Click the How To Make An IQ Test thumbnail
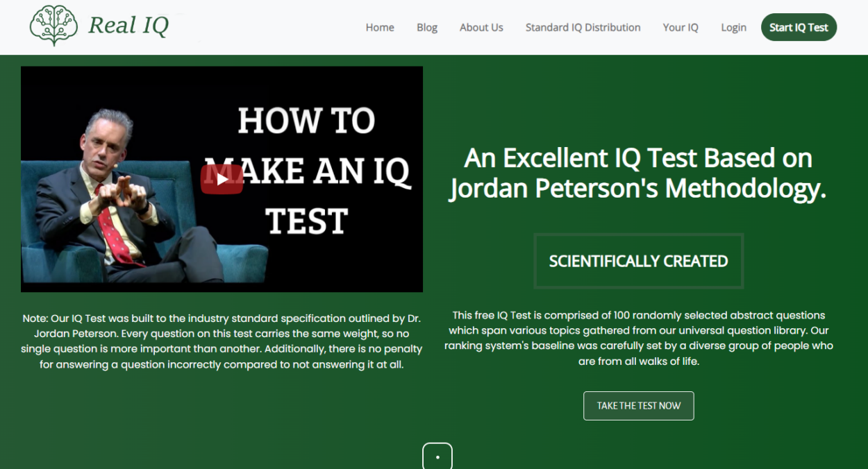868x469 pixels. tap(222, 179)
